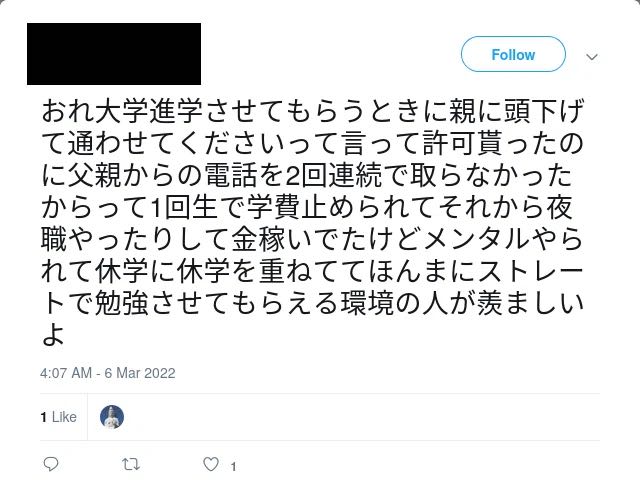Screen dimensions: 640x502
Task: Open the 4:07 AM - 6 Mar 2022 timestamp link
Action: click(x=108, y=373)
